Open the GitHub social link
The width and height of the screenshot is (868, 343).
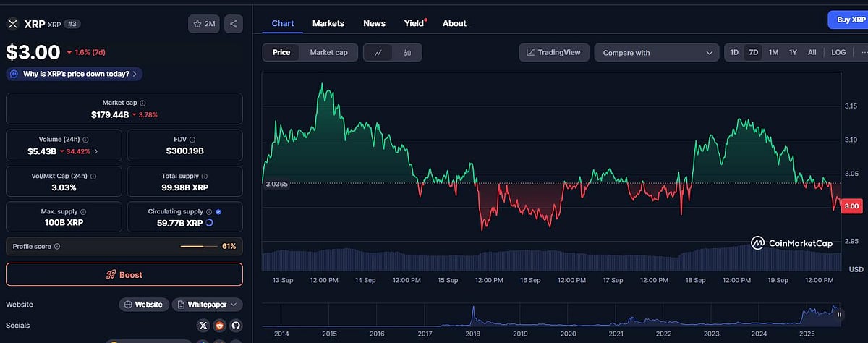[x=236, y=326]
